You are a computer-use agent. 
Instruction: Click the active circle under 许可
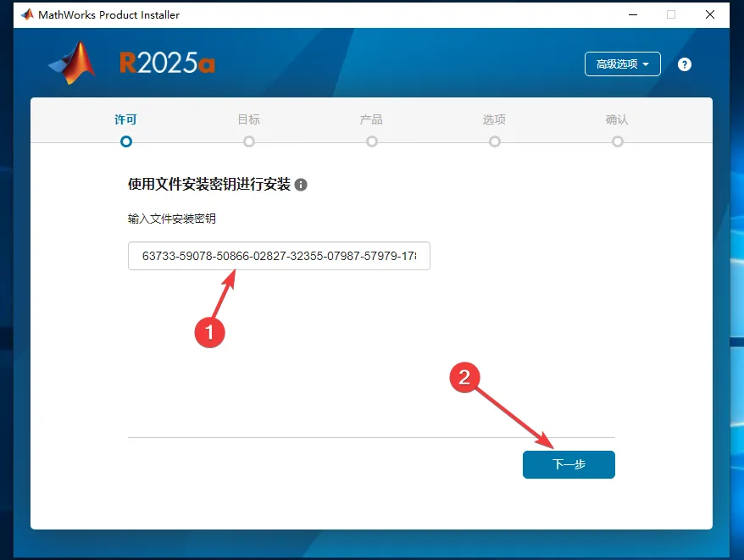pyautogui.click(x=126, y=141)
